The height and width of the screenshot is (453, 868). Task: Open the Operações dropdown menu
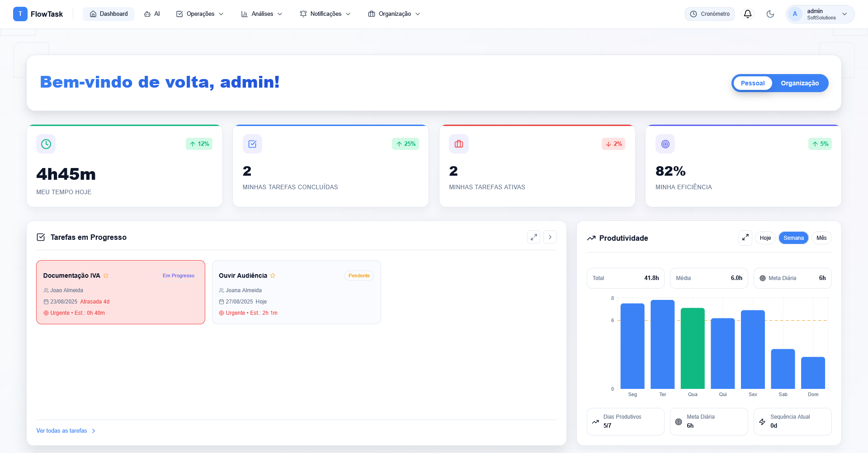(x=200, y=14)
